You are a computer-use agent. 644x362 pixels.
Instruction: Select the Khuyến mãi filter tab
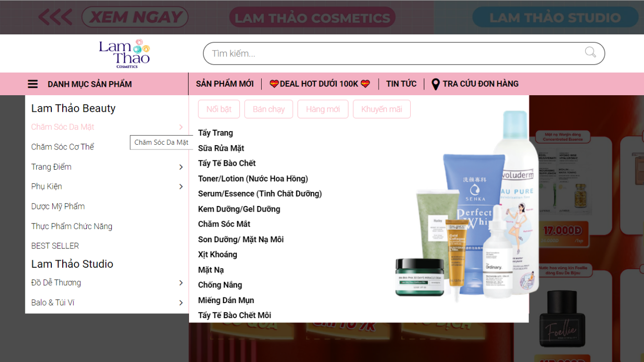(x=382, y=109)
